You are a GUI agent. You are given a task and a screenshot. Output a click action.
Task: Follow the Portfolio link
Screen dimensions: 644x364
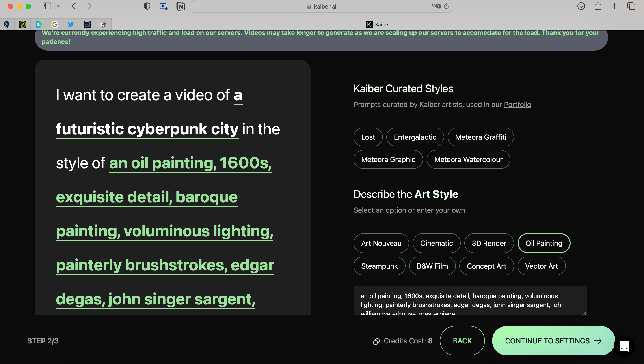[517, 105]
